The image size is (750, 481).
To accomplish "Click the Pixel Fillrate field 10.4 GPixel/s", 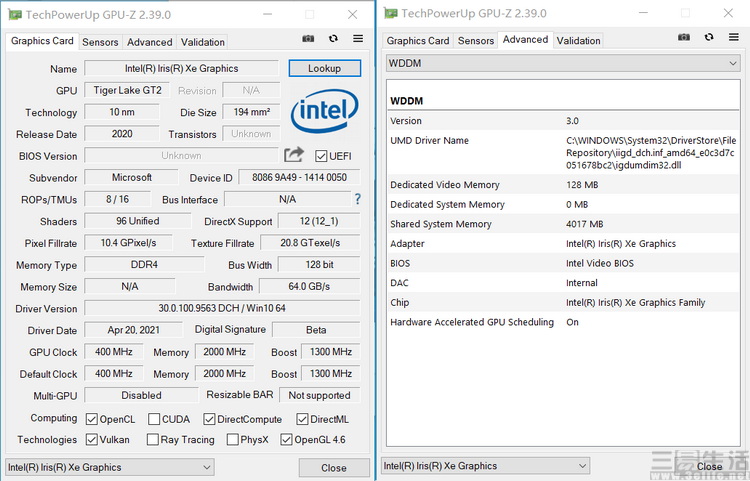I will click(128, 242).
